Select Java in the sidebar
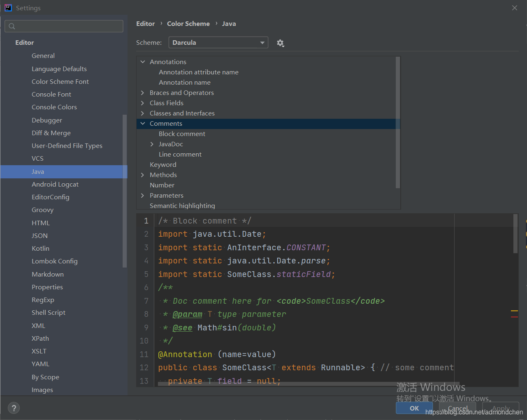527x420 pixels. [x=64, y=171]
